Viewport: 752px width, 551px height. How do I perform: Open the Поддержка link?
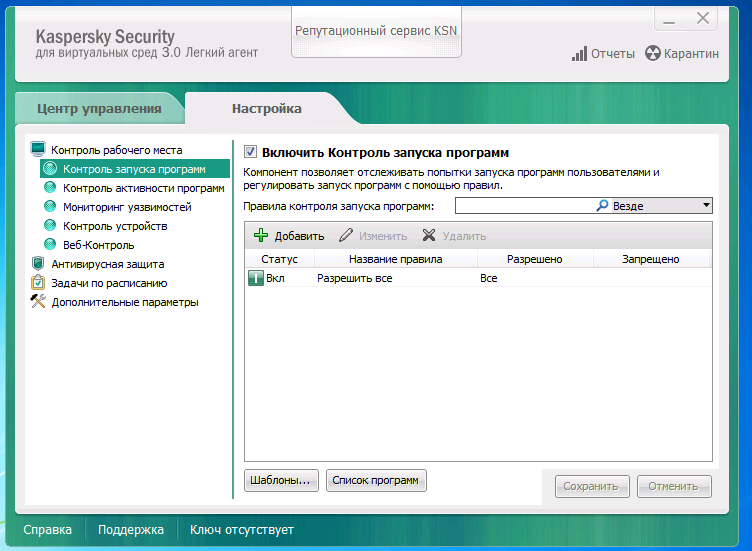click(x=131, y=530)
